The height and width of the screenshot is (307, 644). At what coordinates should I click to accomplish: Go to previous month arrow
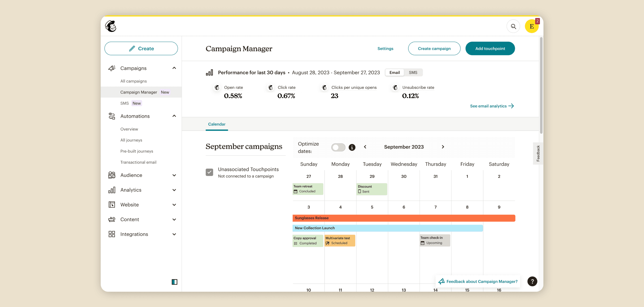coord(365,147)
